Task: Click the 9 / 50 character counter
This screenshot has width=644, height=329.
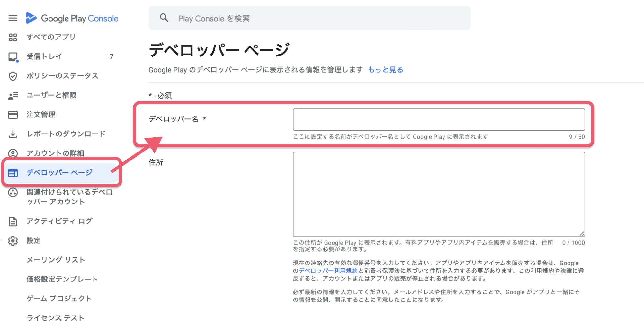Action: click(577, 137)
